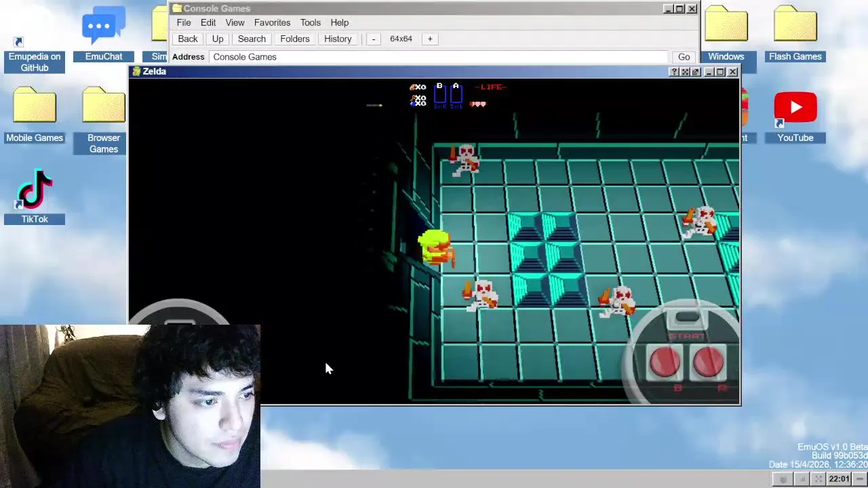This screenshot has height=488, width=868.
Task: Click the LIFE label in game HUD
Action: 491,87
